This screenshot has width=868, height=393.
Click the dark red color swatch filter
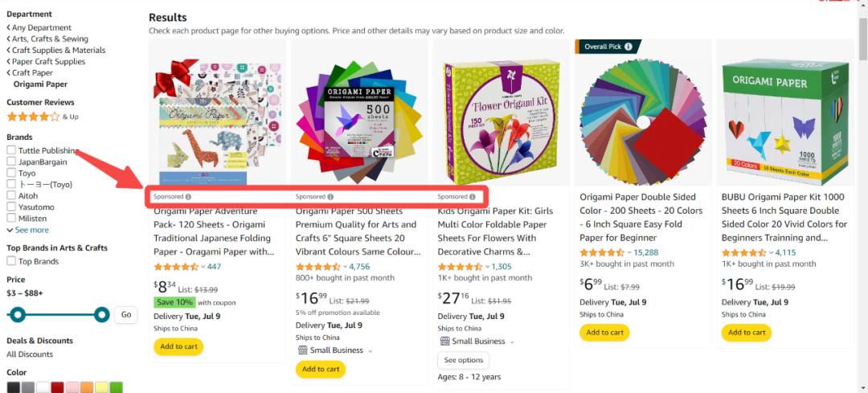57,387
